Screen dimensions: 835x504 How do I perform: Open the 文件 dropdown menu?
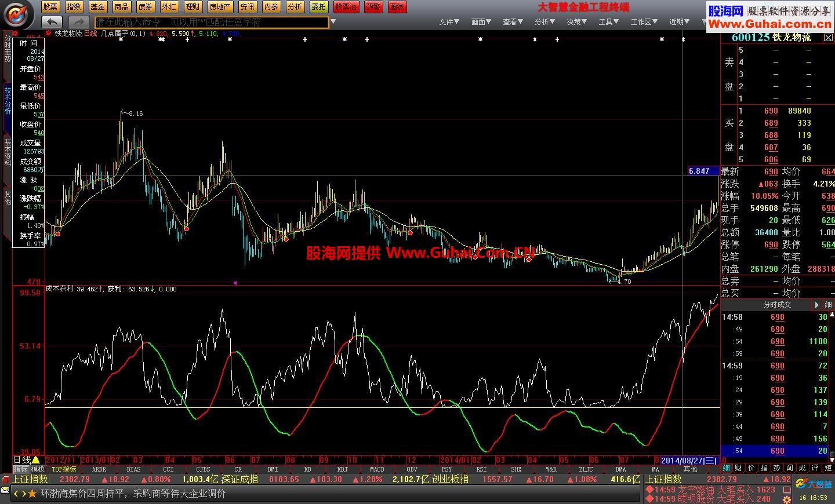pyautogui.click(x=449, y=22)
